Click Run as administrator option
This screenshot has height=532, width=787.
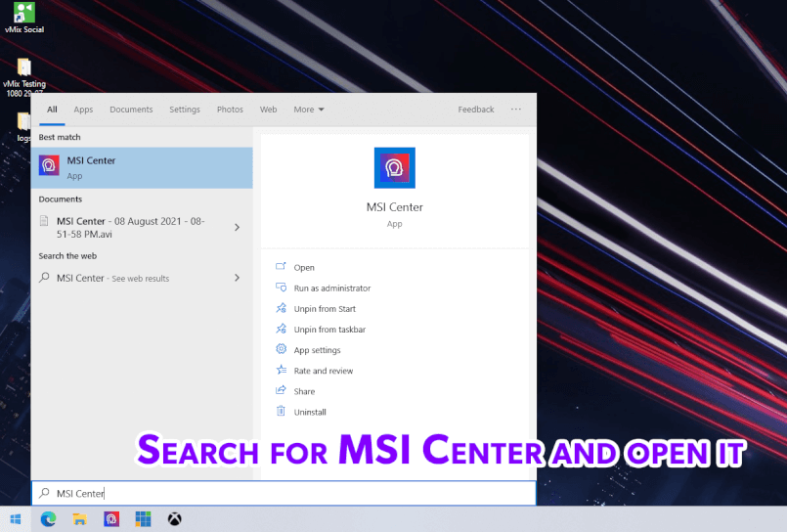331,288
